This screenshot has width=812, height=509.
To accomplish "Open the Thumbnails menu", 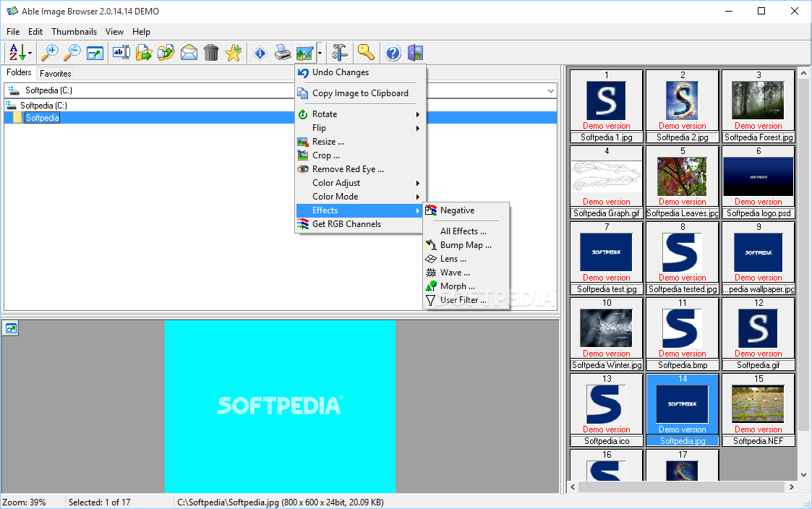I will pyautogui.click(x=74, y=32).
